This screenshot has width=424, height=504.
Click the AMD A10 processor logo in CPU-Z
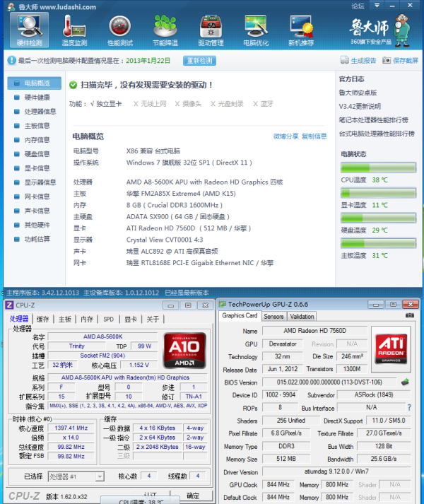point(184,351)
